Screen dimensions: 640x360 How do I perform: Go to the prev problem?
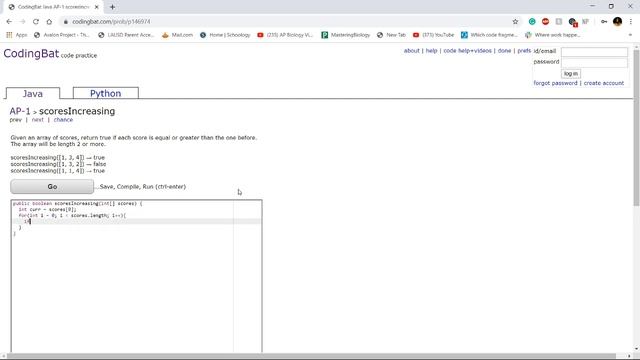click(x=16, y=120)
